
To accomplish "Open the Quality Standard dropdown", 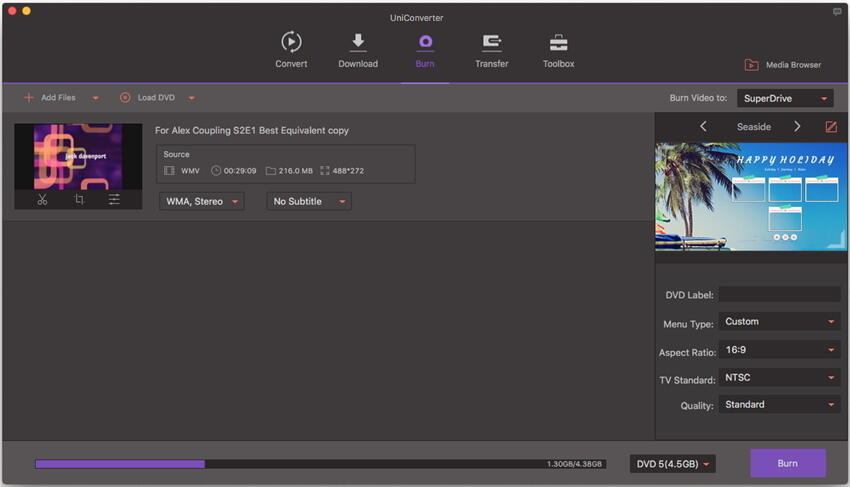I will click(x=780, y=405).
